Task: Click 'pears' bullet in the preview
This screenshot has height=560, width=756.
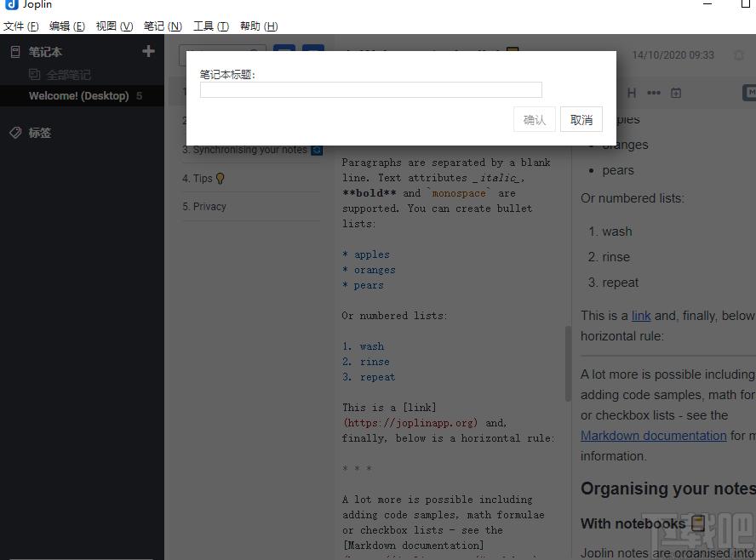Action: (618, 170)
